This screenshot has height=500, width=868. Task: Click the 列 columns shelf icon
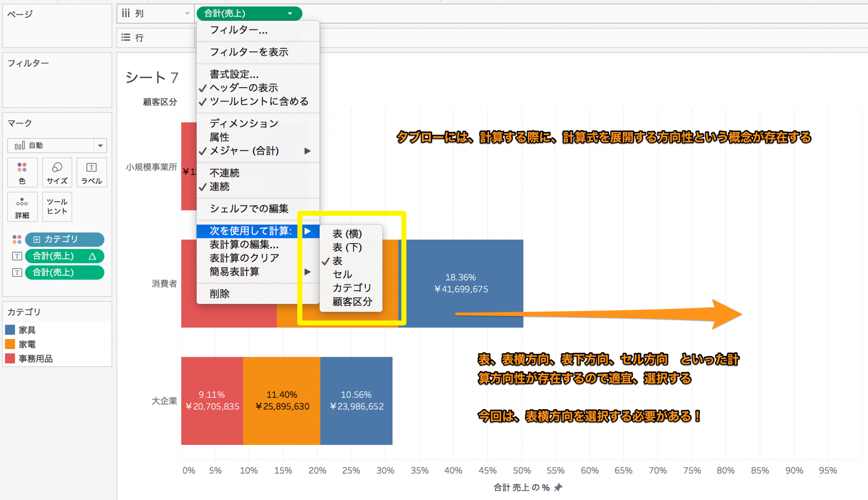pos(126,14)
